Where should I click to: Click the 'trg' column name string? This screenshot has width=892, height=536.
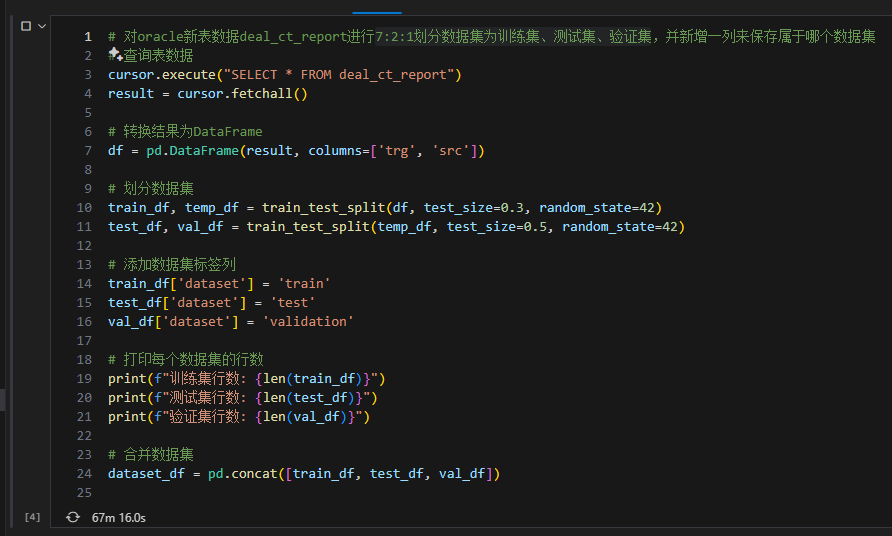pos(397,151)
